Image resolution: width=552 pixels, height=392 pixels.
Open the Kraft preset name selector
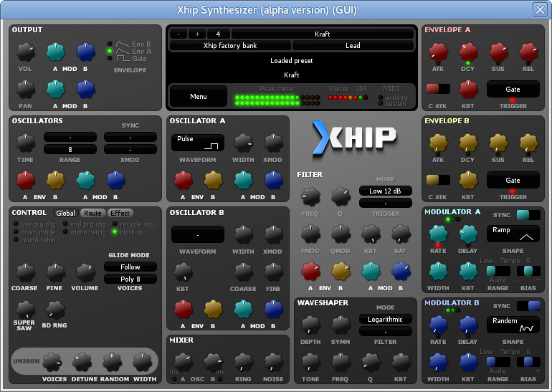coord(322,34)
